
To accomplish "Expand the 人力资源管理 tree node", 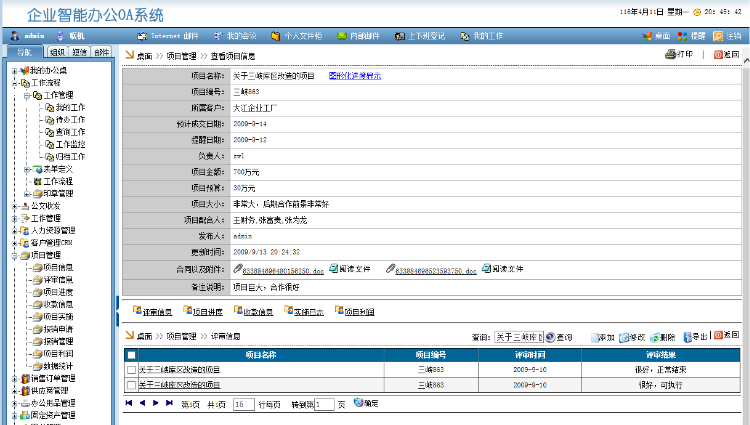I will tap(14, 231).
